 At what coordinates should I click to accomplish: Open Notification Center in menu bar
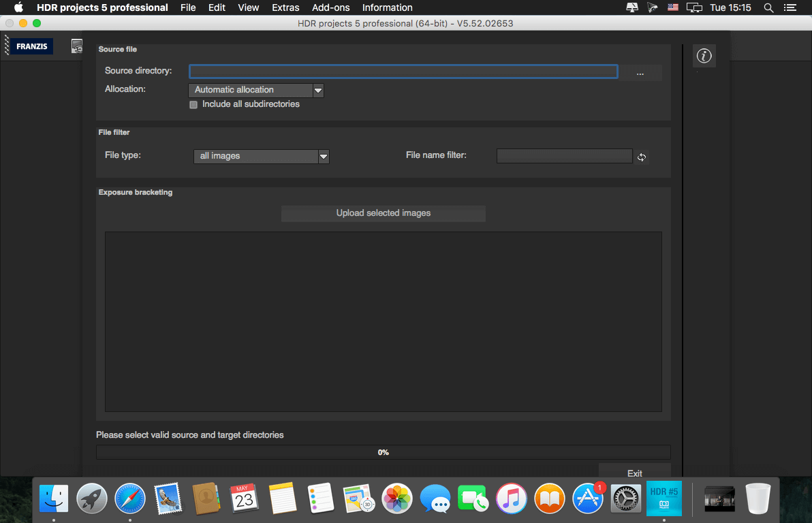(790, 7)
